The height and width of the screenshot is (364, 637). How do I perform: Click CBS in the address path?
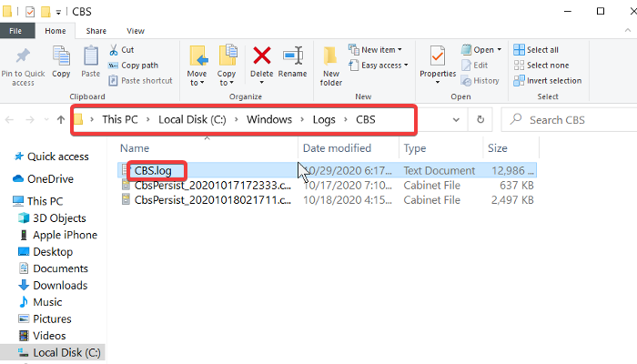pos(366,119)
